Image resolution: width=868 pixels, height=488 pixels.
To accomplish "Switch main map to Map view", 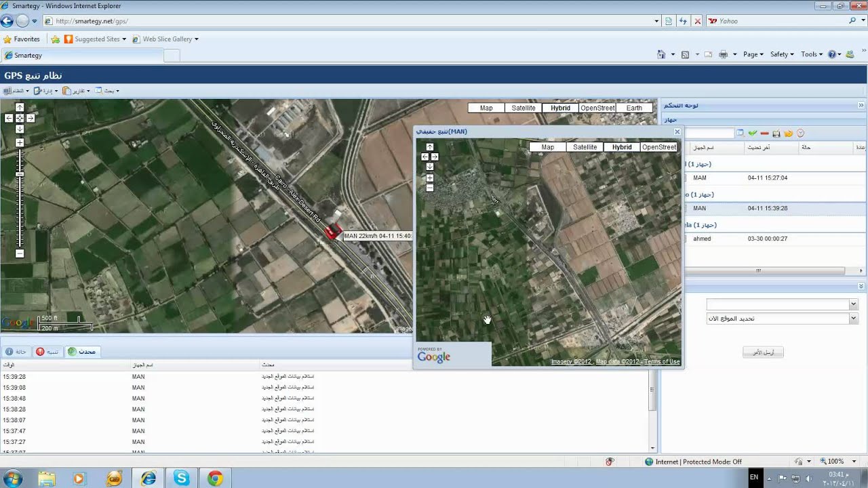I will point(486,108).
